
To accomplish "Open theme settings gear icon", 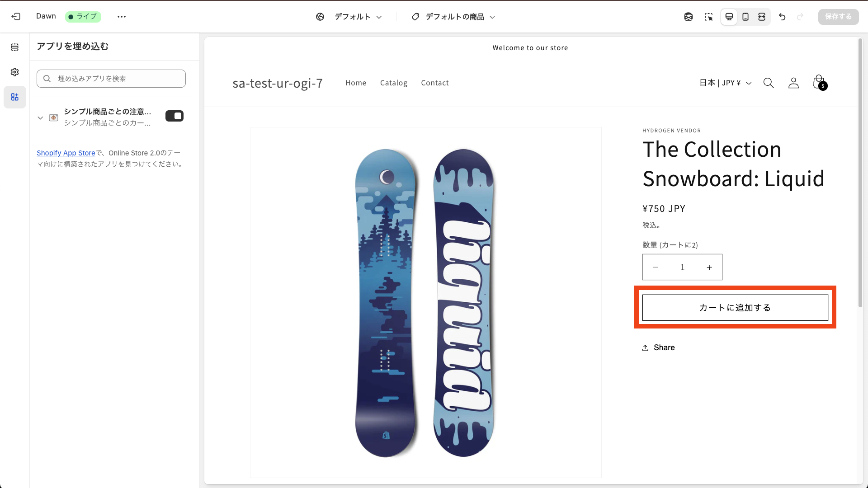I will click(x=15, y=72).
